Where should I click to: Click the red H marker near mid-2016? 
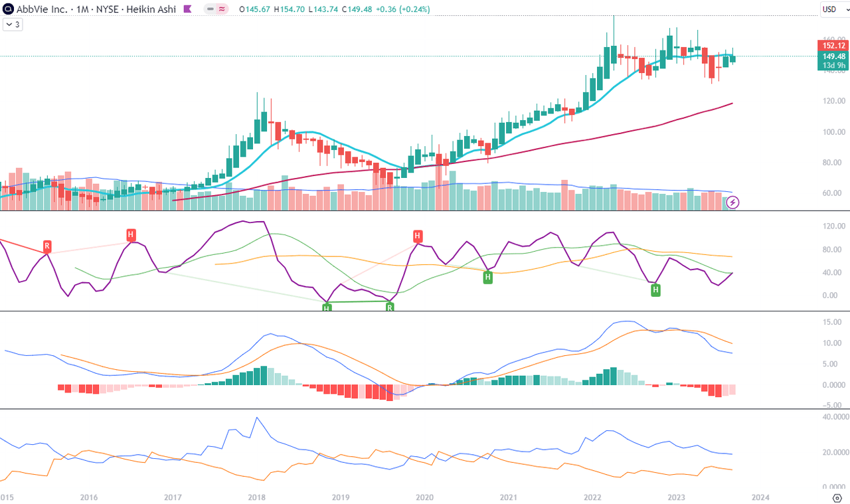[x=131, y=234]
